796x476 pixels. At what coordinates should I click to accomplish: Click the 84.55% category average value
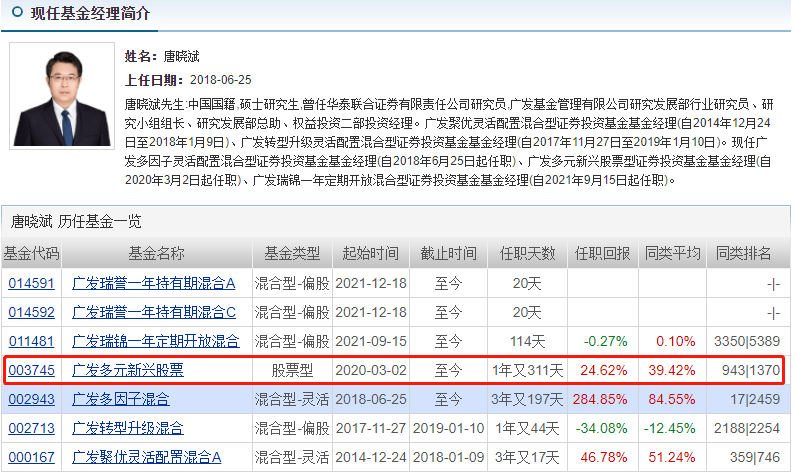pos(672,399)
